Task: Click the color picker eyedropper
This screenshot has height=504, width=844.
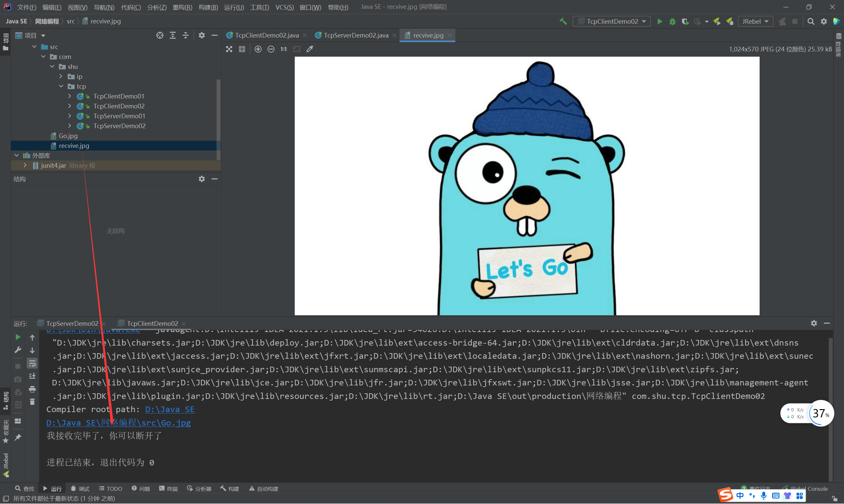Action: click(x=310, y=49)
